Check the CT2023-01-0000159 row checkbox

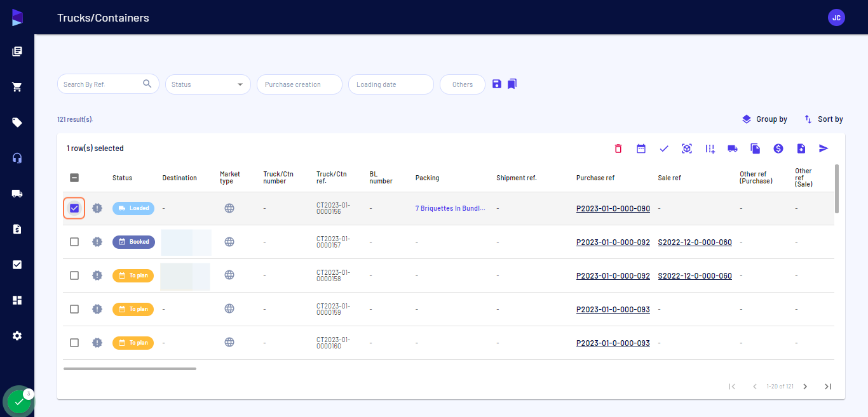click(x=74, y=309)
